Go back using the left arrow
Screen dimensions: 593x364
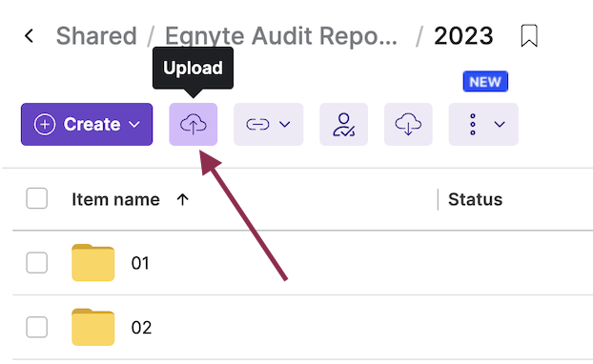(x=30, y=36)
